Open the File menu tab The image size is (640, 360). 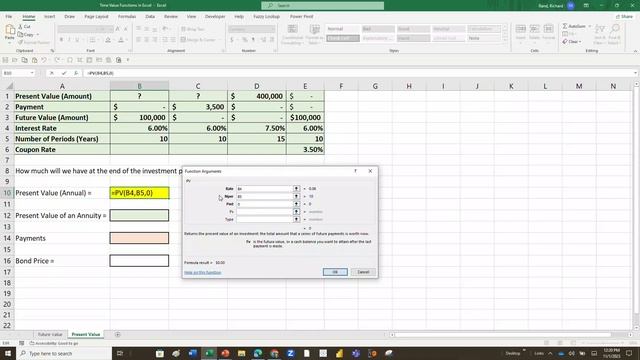pyautogui.click(x=9, y=17)
